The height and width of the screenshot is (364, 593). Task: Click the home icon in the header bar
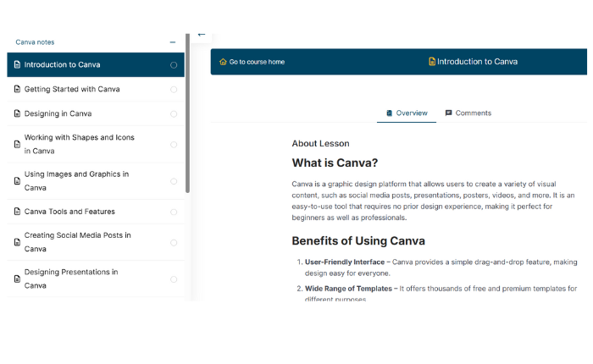223,62
